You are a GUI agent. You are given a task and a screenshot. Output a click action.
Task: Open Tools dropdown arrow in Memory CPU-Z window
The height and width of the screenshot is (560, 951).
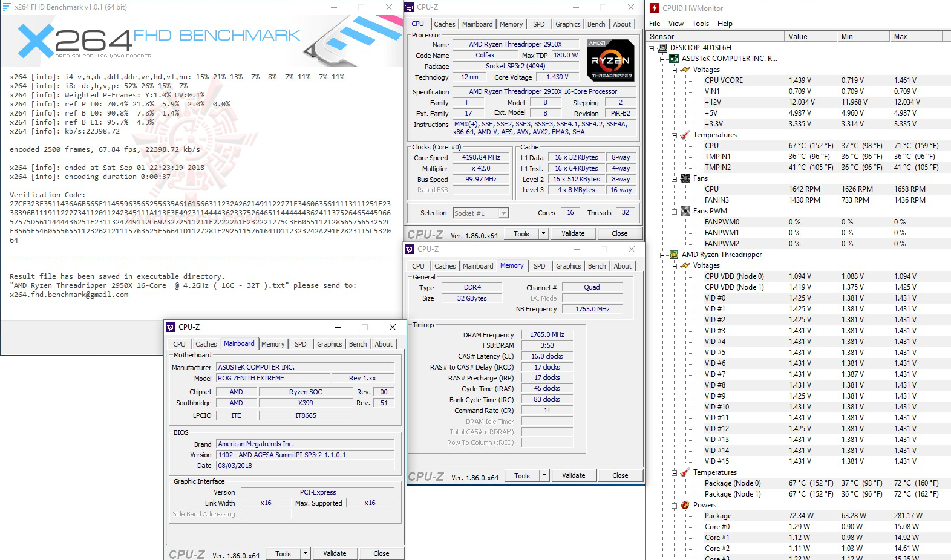click(544, 475)
